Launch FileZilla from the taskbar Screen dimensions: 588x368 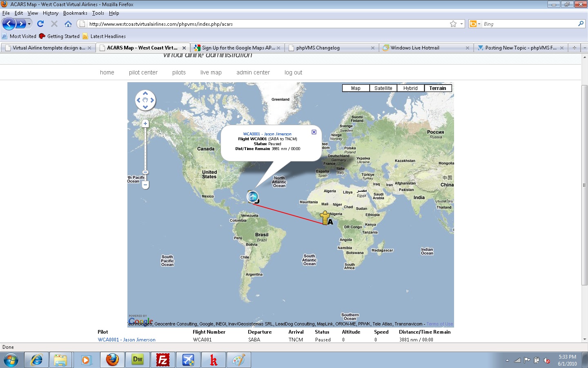[163, 360]
